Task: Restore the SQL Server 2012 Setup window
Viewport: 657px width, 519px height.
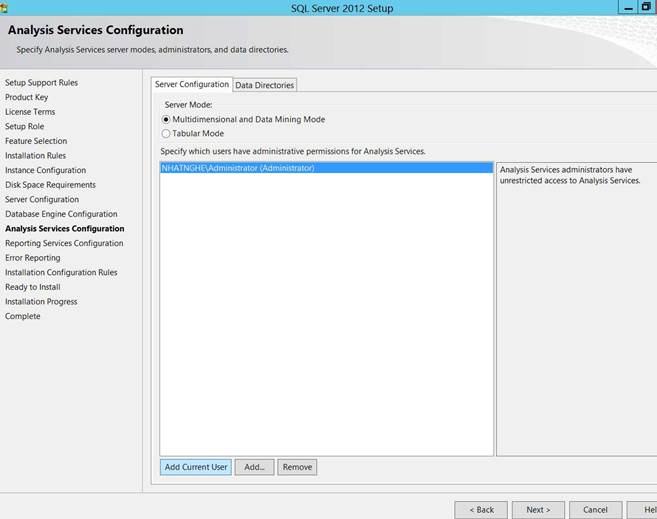Action: point(646,8)
